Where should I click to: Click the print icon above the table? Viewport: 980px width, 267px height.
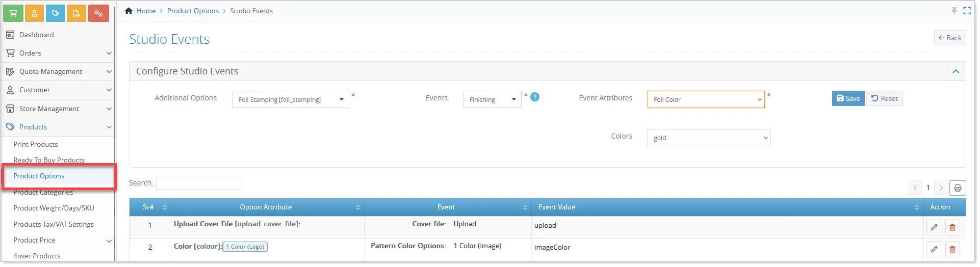coord(958,188)
